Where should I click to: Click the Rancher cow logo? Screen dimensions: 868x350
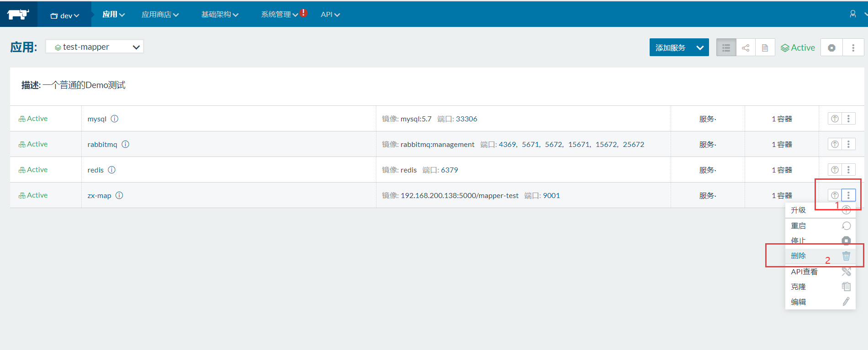click(x=18, y=14)
